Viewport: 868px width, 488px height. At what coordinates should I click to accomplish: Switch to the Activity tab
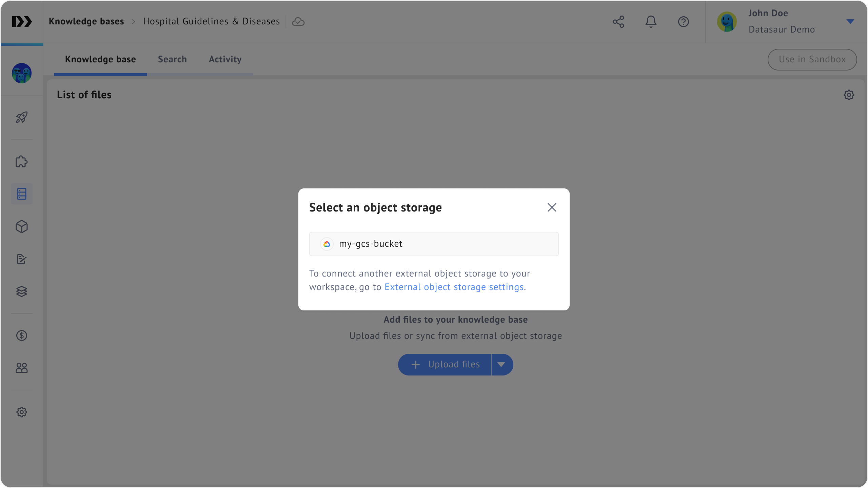pyautogui.click(x=225, y=59)
